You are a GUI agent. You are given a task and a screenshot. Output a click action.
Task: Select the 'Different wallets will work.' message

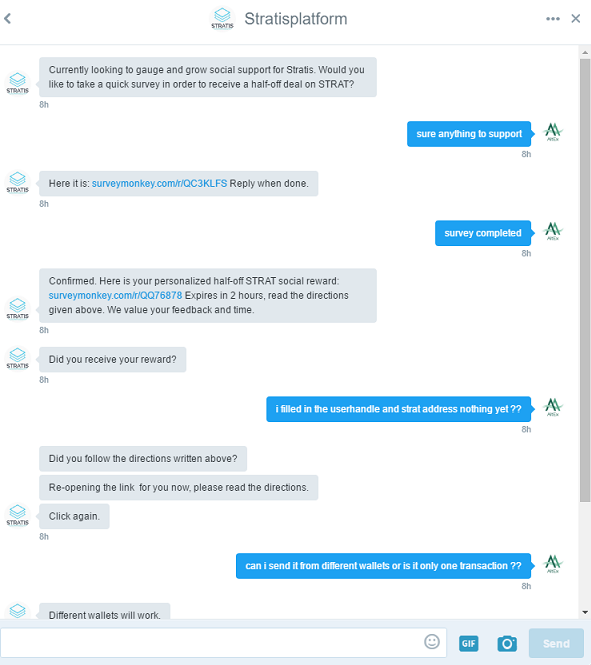(x=105, y=611)
